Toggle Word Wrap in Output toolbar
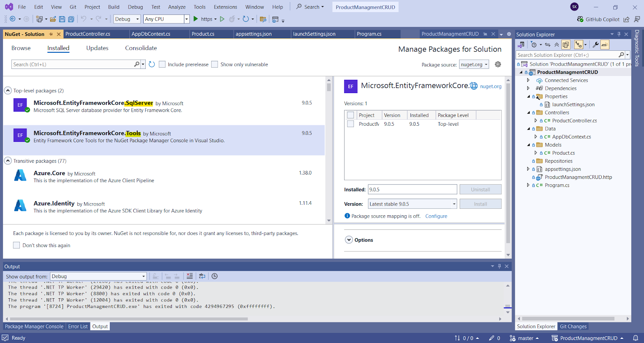 tap(202, 276)
